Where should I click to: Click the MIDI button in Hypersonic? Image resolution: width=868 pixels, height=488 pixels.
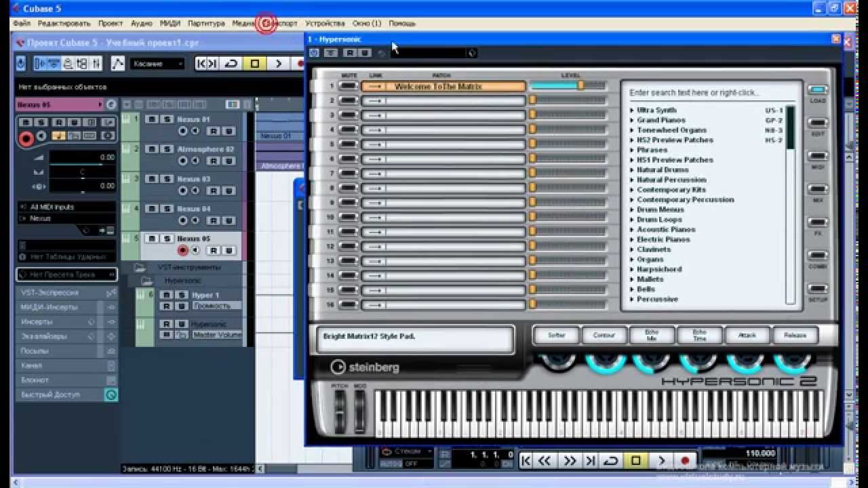[x=818, y=157]
